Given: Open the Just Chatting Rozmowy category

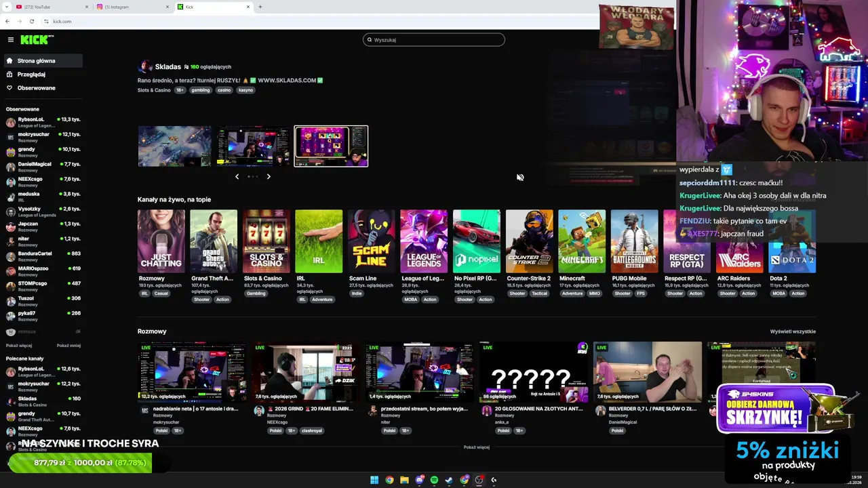Looking at the screenshot, I should [161, 241].
